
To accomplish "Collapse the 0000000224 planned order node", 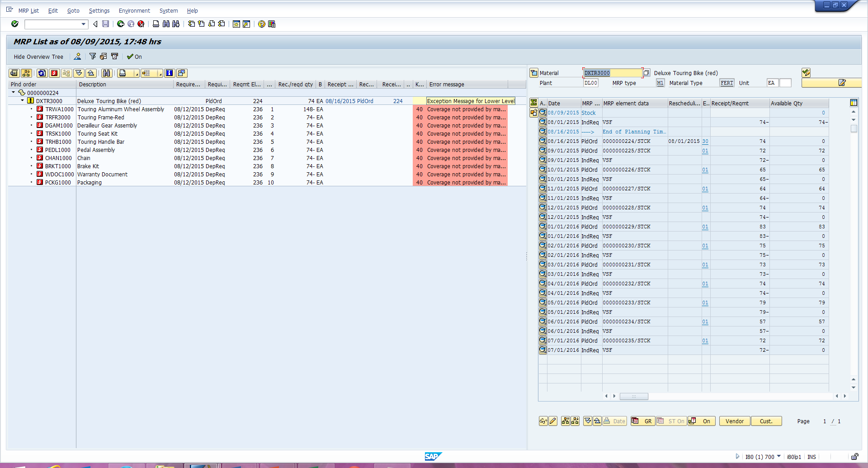I will click(14, 92).
